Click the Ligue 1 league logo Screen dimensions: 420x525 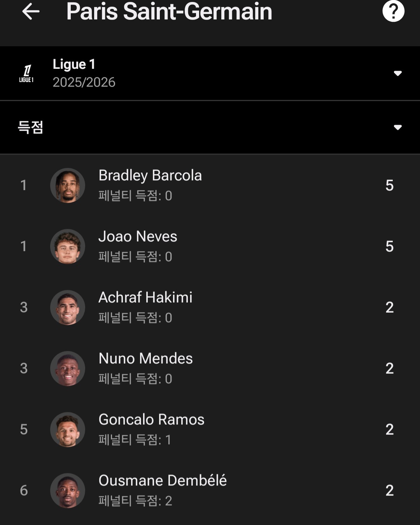coord(26,73)
